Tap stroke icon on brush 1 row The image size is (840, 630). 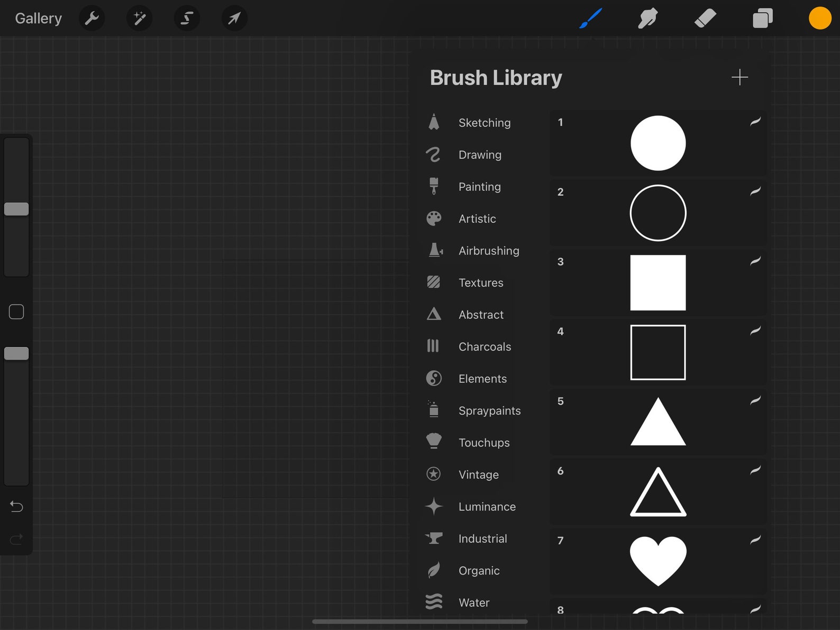755,122
